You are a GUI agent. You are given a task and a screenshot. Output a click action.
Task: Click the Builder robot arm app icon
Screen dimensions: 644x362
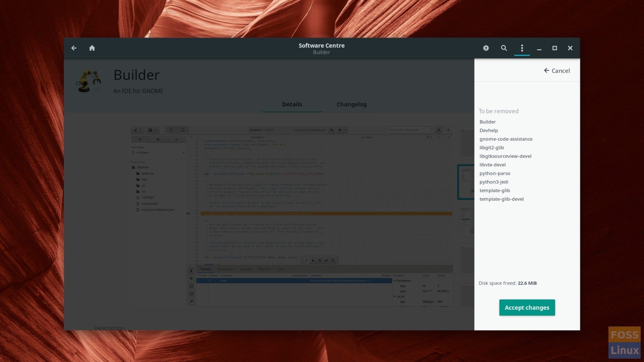[x=89, y=81]
